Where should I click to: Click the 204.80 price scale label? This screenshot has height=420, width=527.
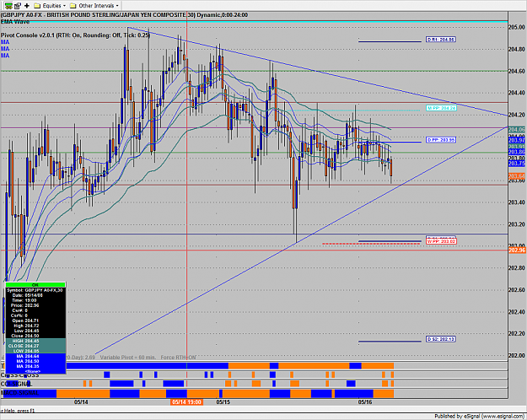[517, 50]
